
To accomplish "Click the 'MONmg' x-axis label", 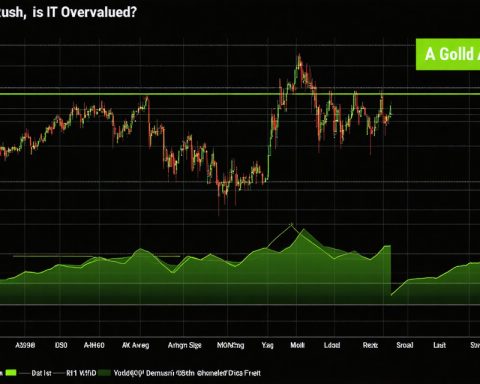I will click(x=231, y=345).
